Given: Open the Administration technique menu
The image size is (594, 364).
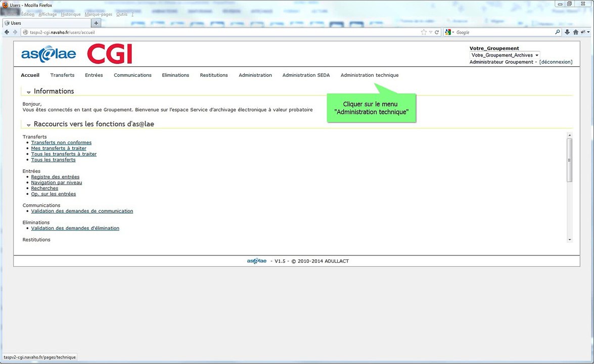Looking at the screenshot, I should (x=369, y=75).
